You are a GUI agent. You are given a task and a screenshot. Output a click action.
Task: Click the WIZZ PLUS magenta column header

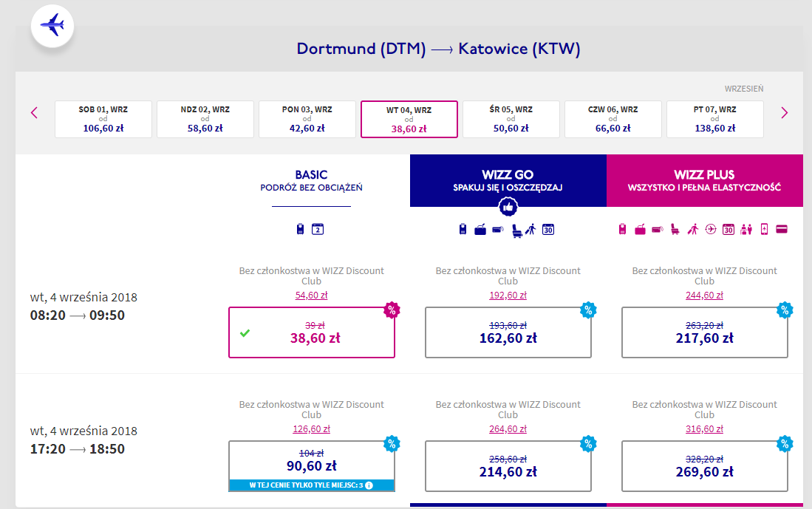tap(704, 180)
